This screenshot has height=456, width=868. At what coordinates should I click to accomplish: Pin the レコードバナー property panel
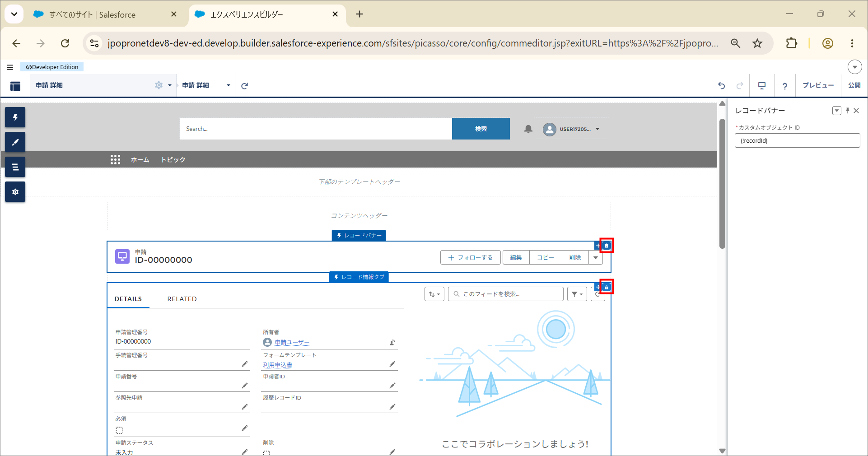click(x=848, y=111)
